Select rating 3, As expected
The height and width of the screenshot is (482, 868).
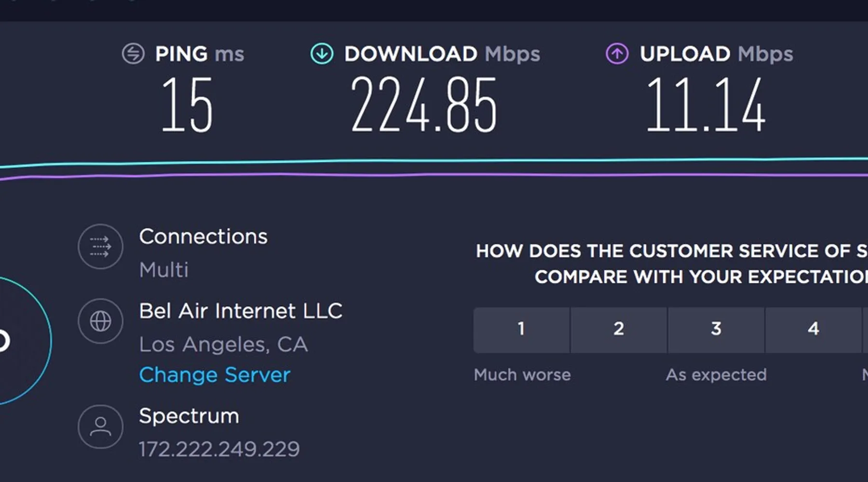tap(716, 330)
